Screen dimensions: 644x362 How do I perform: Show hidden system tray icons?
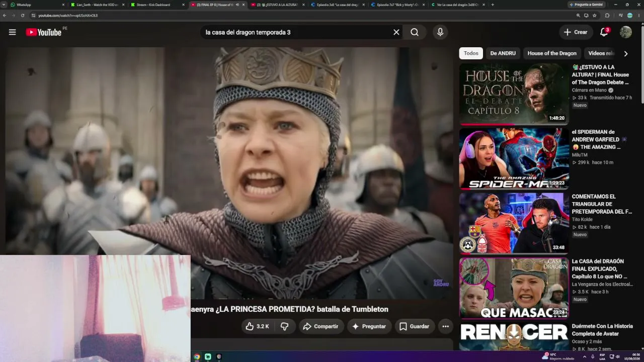[584, 356]
